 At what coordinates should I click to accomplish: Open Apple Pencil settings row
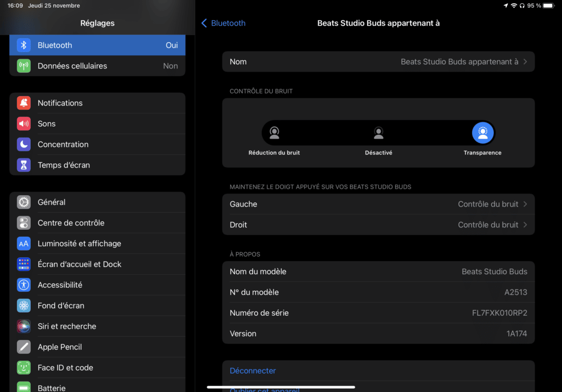pos(97,347)
